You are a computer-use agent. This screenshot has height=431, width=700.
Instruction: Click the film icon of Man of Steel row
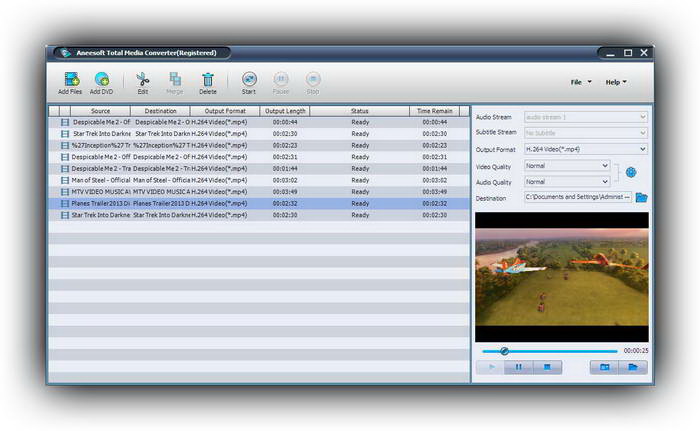tap(65, 180)
